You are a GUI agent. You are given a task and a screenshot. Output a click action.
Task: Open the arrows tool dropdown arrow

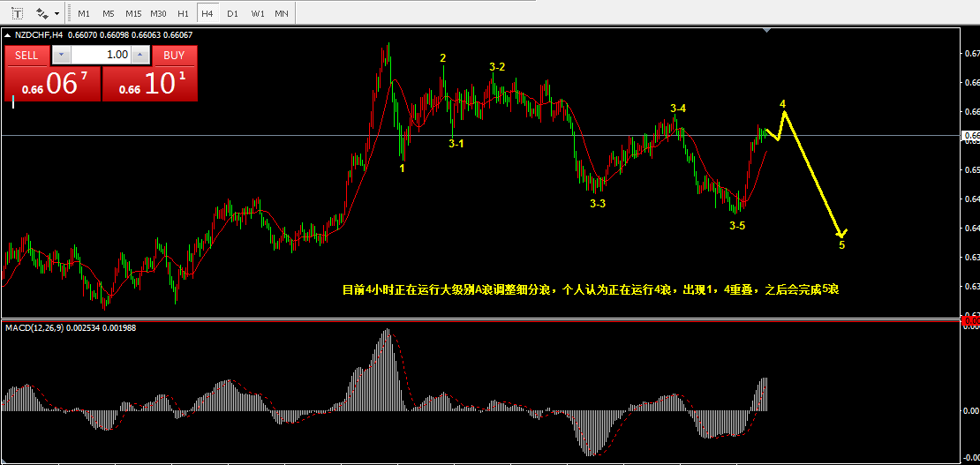click(57, 13)
